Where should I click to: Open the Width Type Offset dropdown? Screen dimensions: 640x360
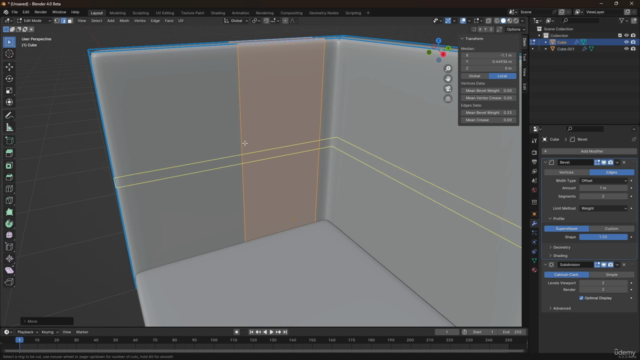pos(603,180)
